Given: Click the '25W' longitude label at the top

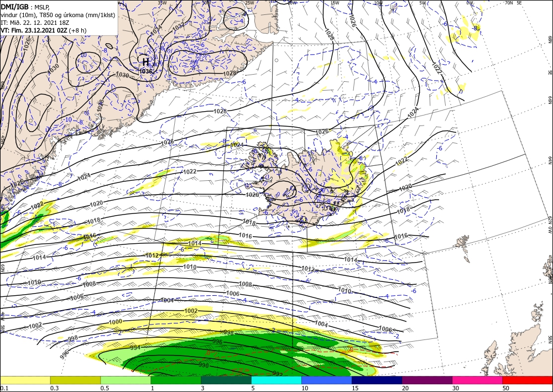Looking at the screenshot, I should (249, 3).
